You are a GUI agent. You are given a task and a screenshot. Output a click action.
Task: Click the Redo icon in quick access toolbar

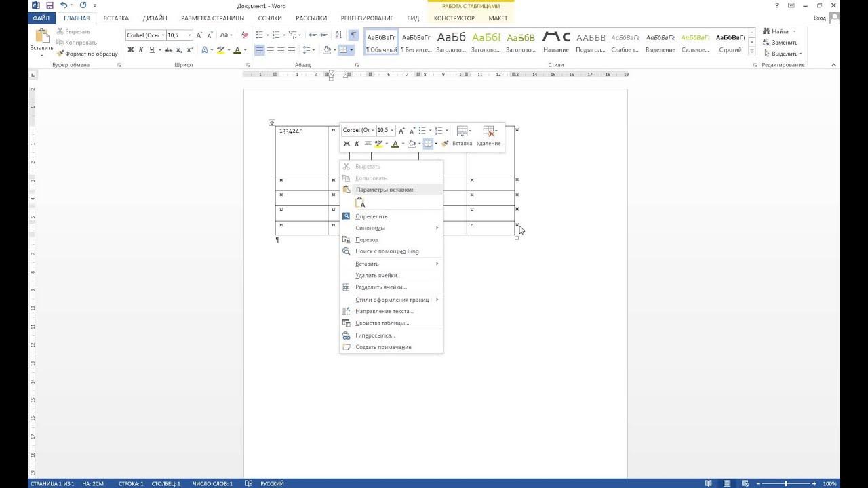(x=83, y=5)
